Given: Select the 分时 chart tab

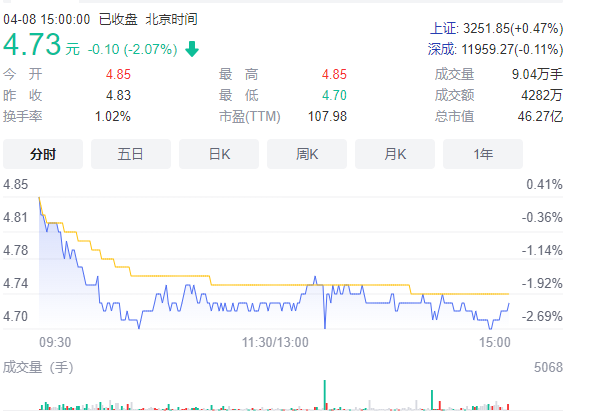Looking at the screenshot, I should [x=43, y=154].
